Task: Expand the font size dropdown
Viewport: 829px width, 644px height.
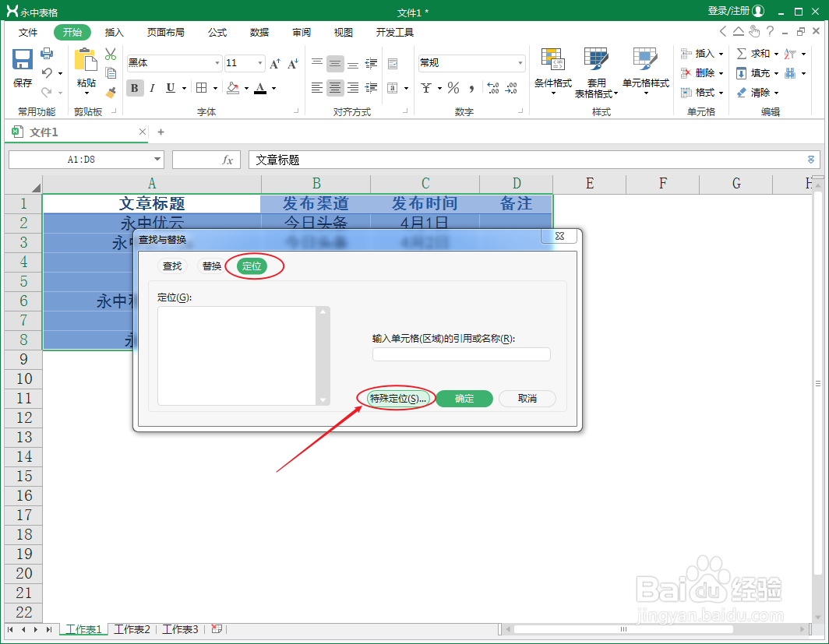Action: tap(261, 62)
